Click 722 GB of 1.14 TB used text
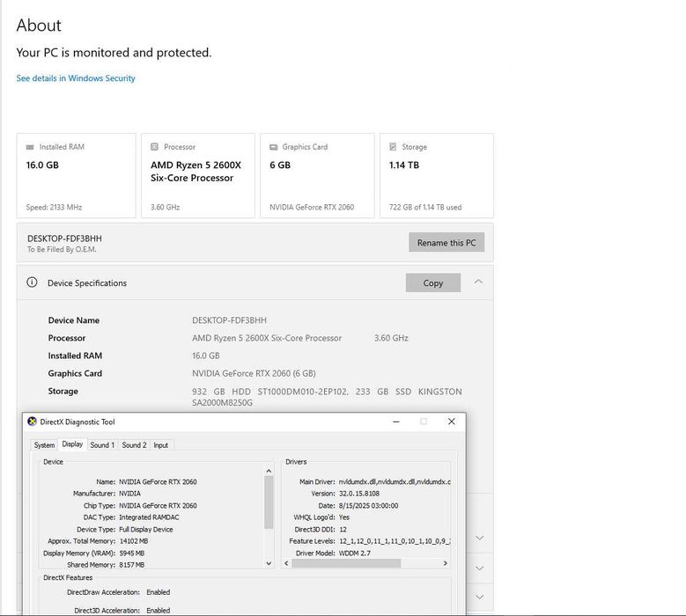 425,207
